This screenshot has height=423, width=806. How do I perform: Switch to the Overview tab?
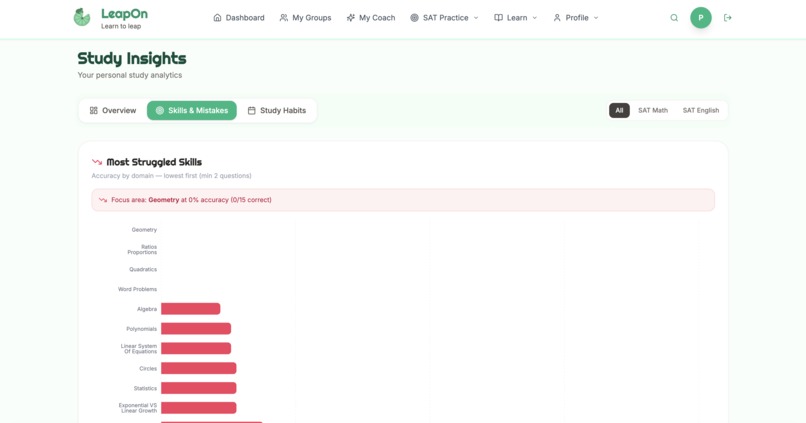(113, 111)
